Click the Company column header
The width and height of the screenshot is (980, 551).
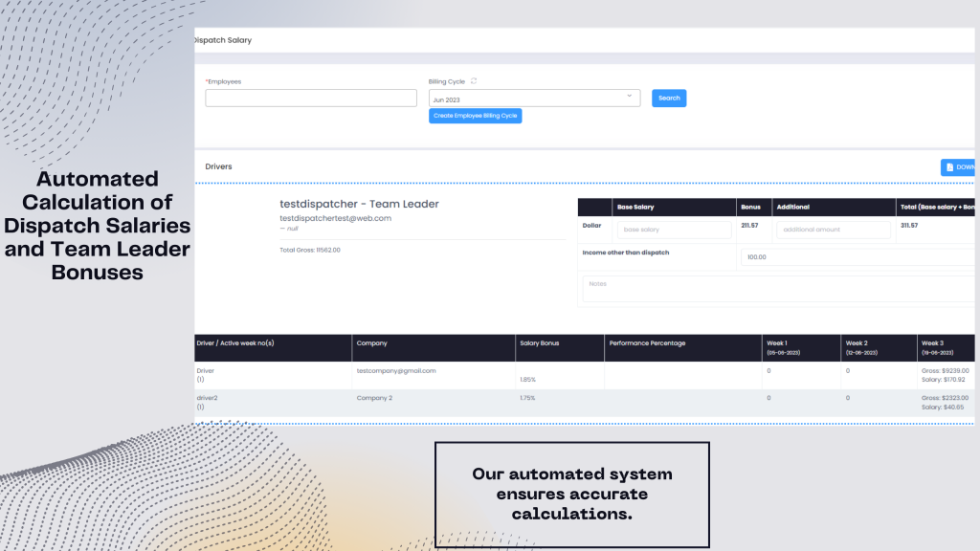[371, 342]
